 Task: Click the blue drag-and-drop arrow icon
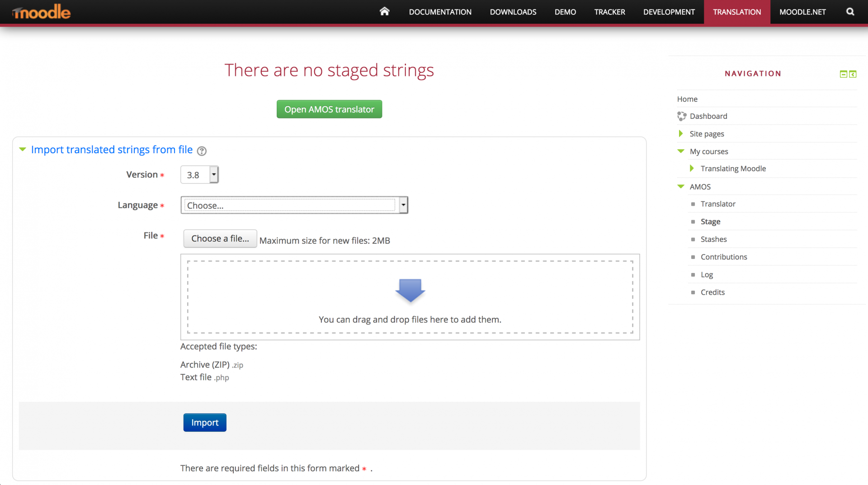click(410, 290)
